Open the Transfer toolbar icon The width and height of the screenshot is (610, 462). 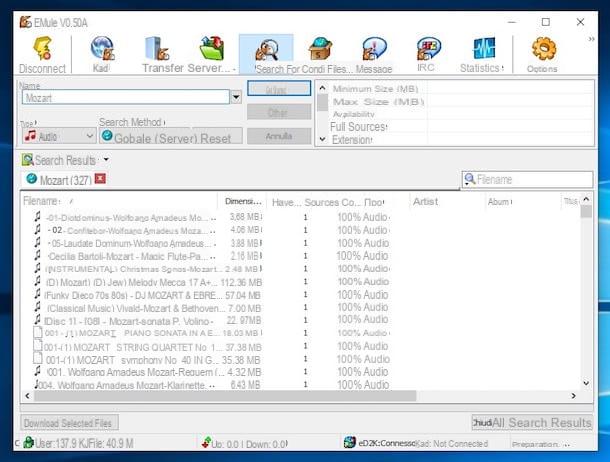[157, 49]
